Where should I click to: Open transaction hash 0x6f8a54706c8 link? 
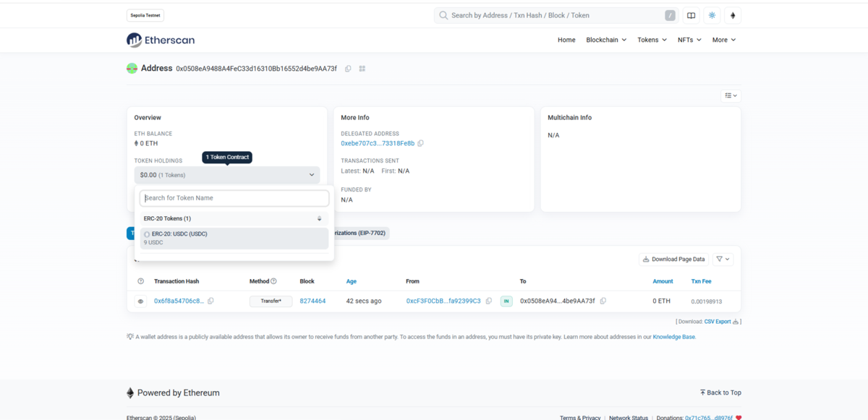(179, 301)
